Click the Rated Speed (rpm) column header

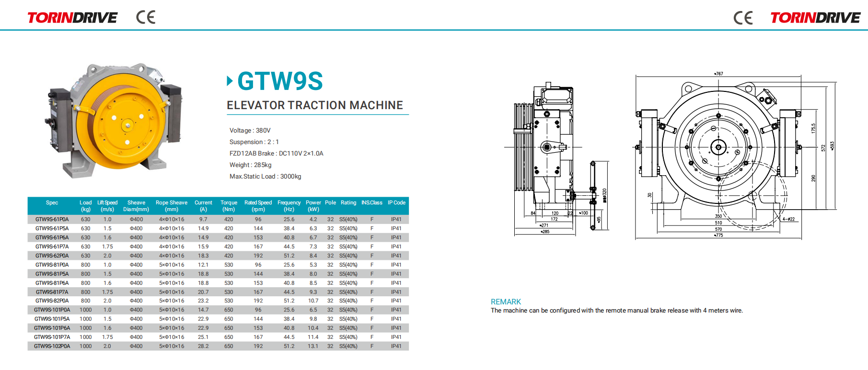[258, 206]
